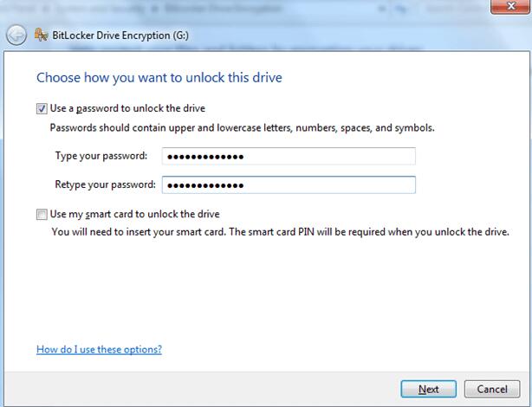The width and height of the screenshot is (532, 407).
Task: Click the "Choose how you want to unlock" heading
Action: pyautogui.click(x=159, y=78)
